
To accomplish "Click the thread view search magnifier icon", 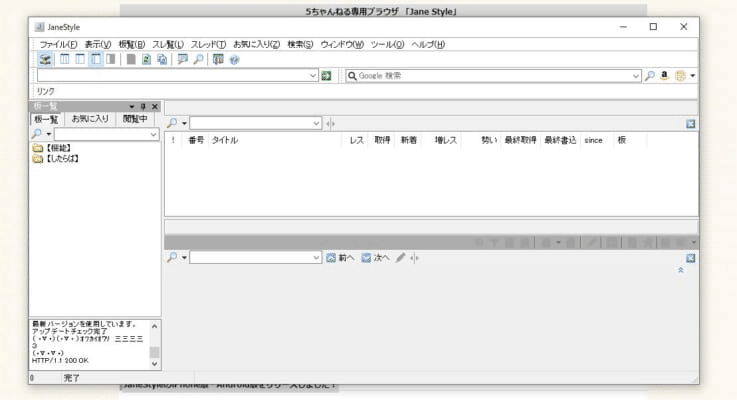I will point(172,258).
